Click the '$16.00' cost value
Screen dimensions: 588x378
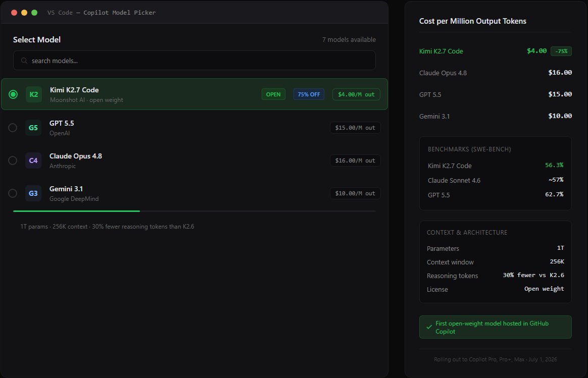(x=560, y=73)
